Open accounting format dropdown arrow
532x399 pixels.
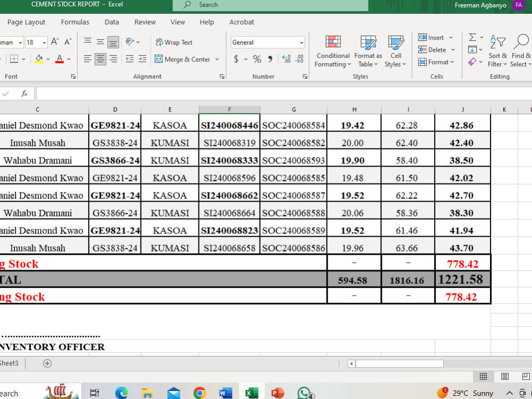(246, 59)
